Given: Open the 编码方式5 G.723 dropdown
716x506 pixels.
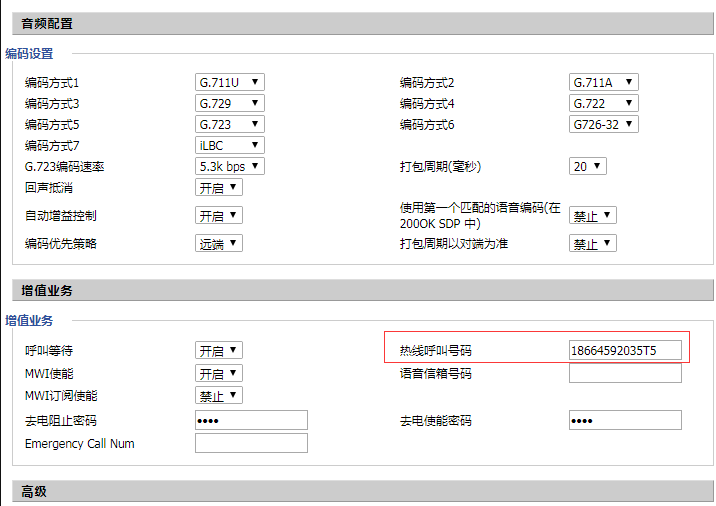Looking at the screenshot, I should 229,124.
